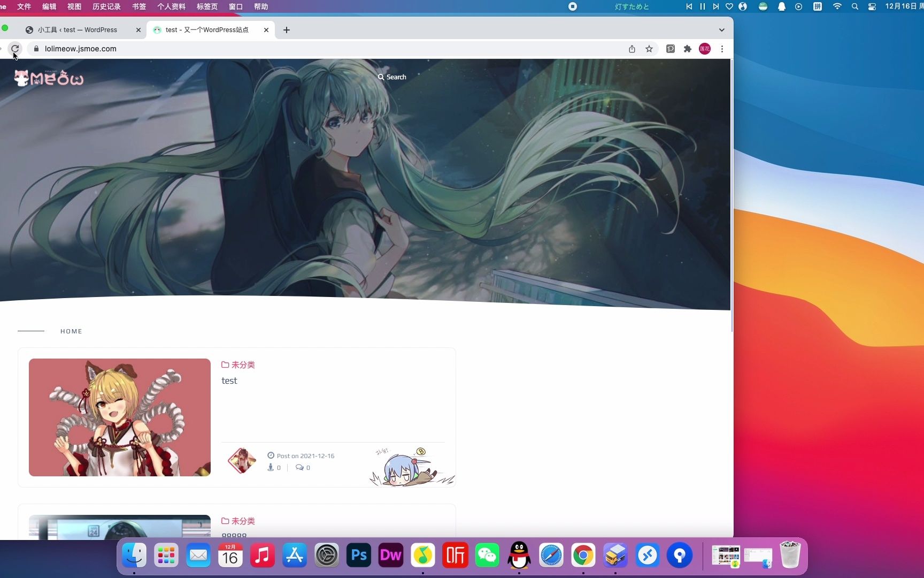The image size is (924, 578).
Task: Launch Photoshop from the Dock
Action: pos(359,556)
